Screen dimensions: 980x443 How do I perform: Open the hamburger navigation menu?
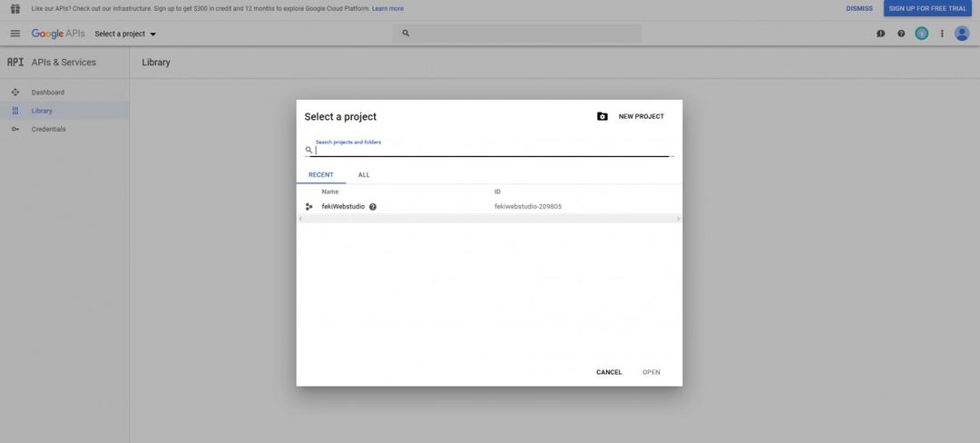point(15,34)
